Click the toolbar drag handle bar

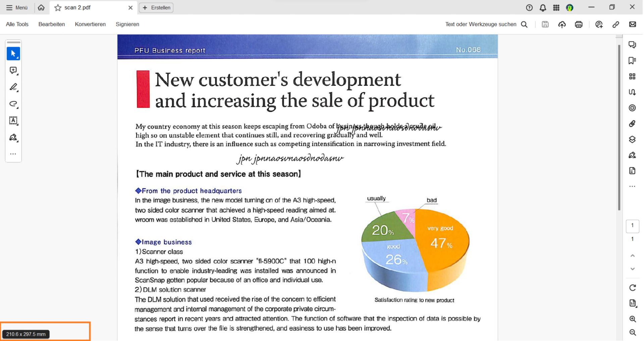[x=13, y=42]
